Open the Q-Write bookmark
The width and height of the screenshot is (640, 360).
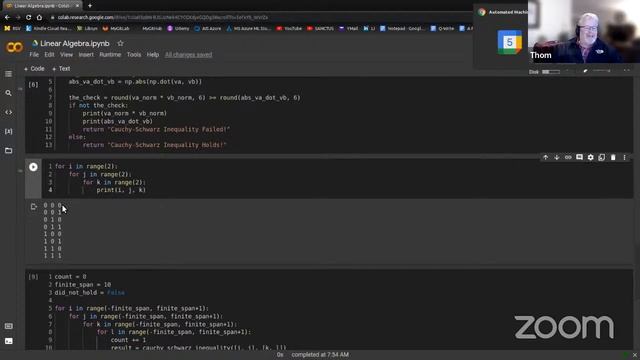(442, 29)
